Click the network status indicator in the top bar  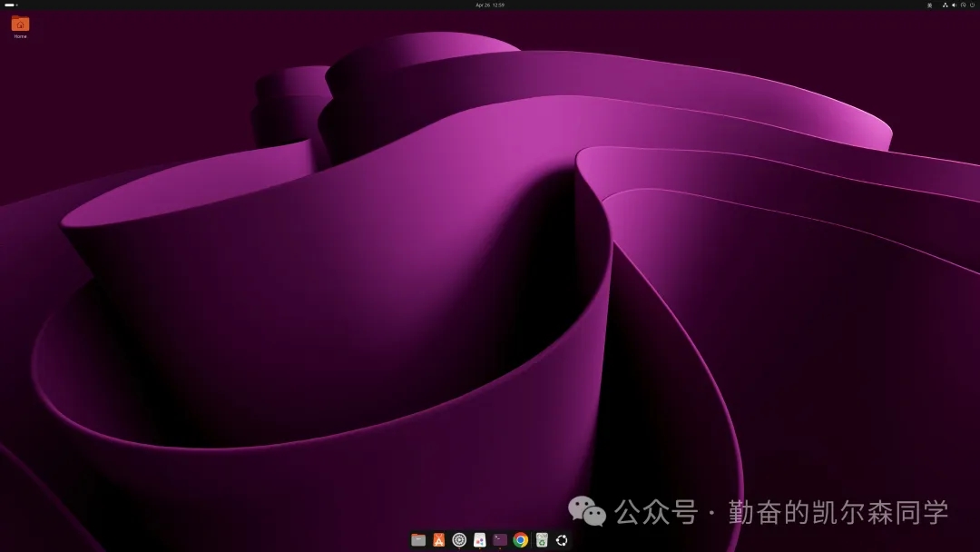[945, 5]
